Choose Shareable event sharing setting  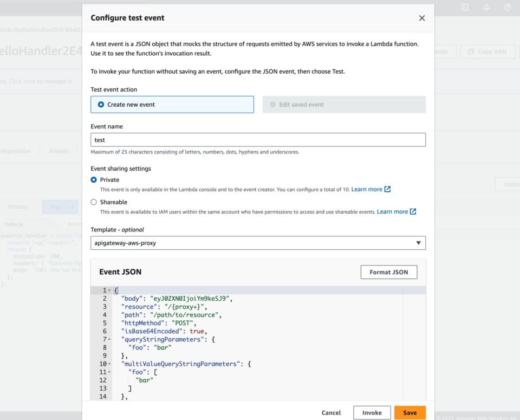[x=93, y=202]
